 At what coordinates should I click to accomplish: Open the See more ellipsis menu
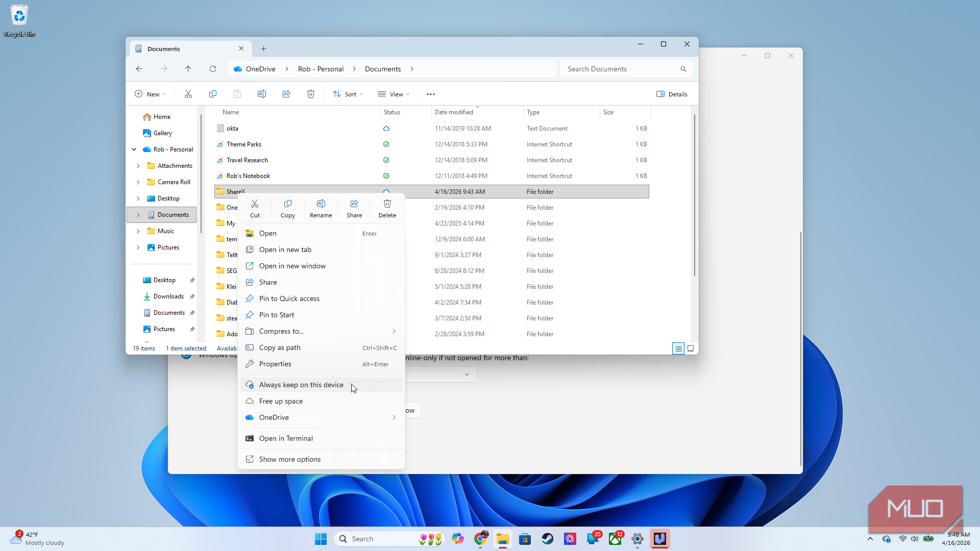(431, 94)
